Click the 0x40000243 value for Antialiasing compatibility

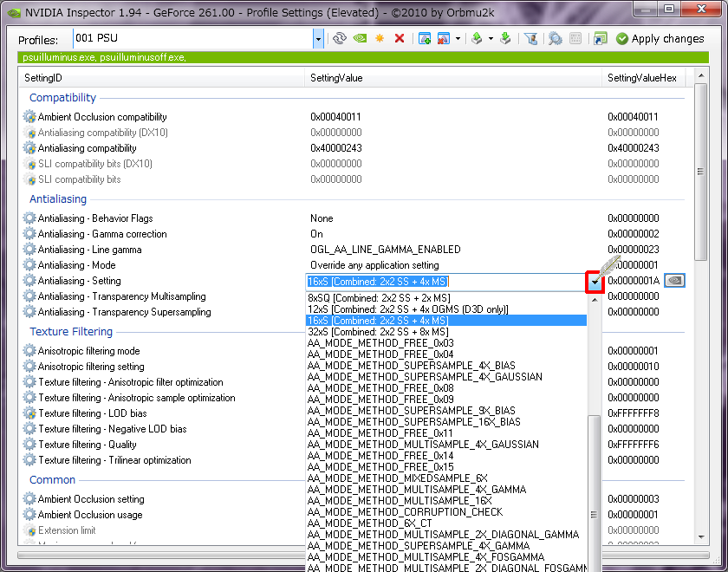[x=336, y=148]
